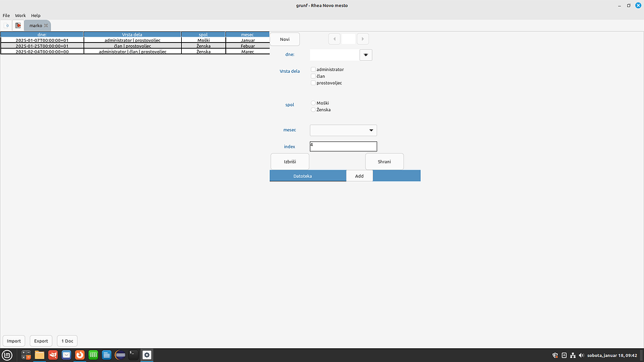Expand the mesec combo box
Image resolution: width=644 pixels, height=362 pixels.
pyautogui.click(x=372, y=130)
